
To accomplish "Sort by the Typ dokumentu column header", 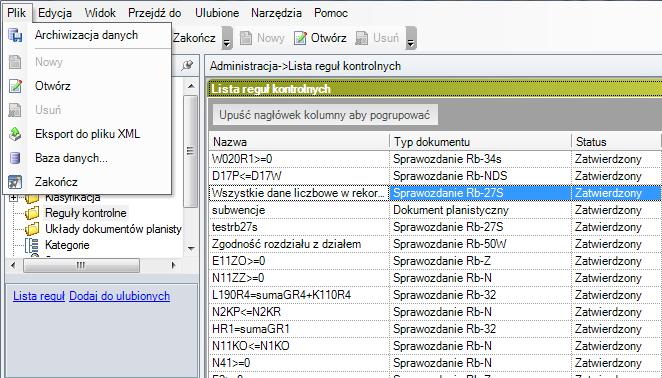I will coord(480,142).
